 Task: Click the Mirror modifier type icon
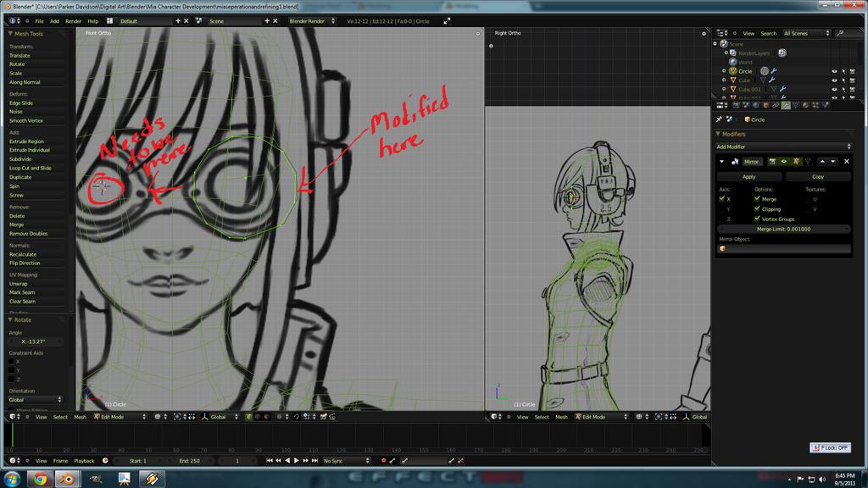(x=735, y=162)
